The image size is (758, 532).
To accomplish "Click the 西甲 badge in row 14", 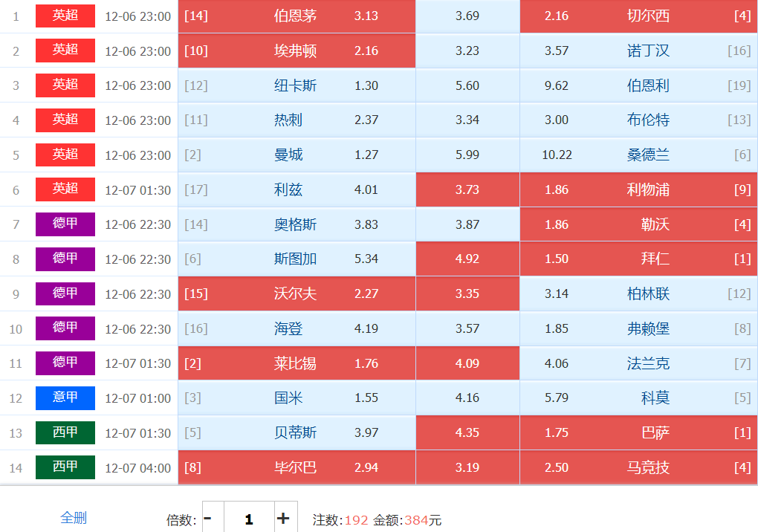I will [x=65, y=467].
